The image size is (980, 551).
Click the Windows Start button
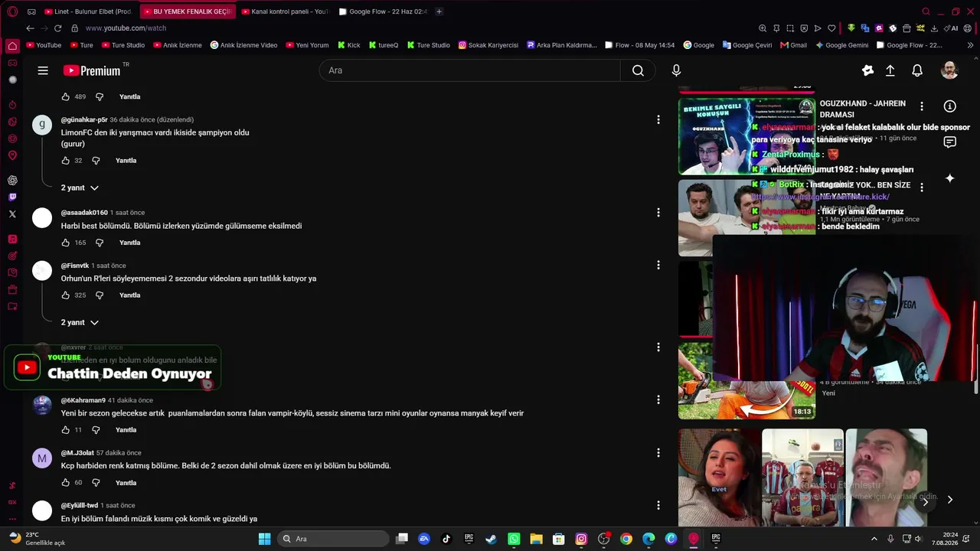pyautogui.click(x=264, y=539)
